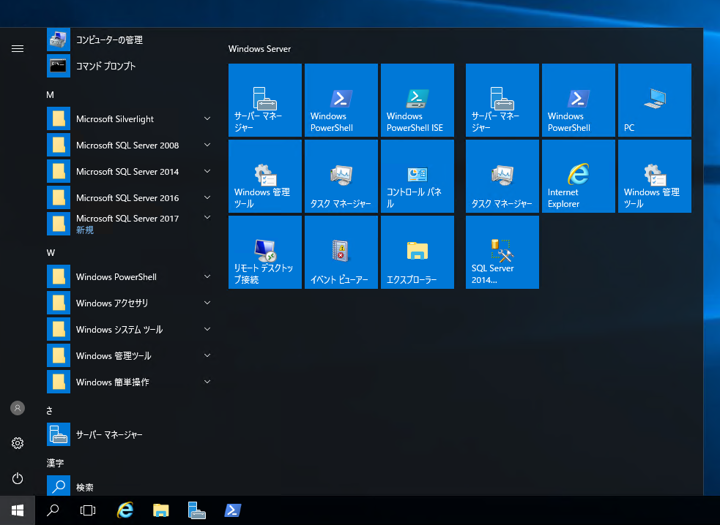The width and height of the screenshot is (720, 525).
Task: Expand the Microsoft SQL Server 2016 chevron
Action: pyautogui.click(x=207, y=197)
